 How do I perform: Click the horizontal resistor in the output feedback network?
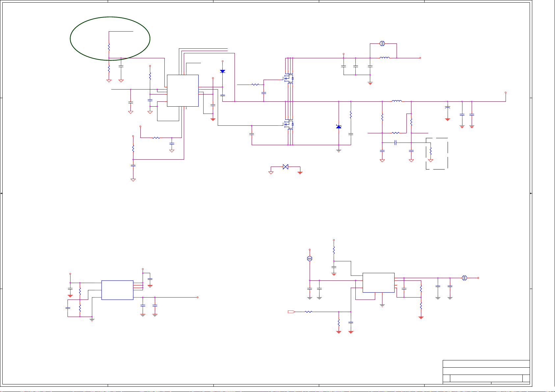pos(396,133)
